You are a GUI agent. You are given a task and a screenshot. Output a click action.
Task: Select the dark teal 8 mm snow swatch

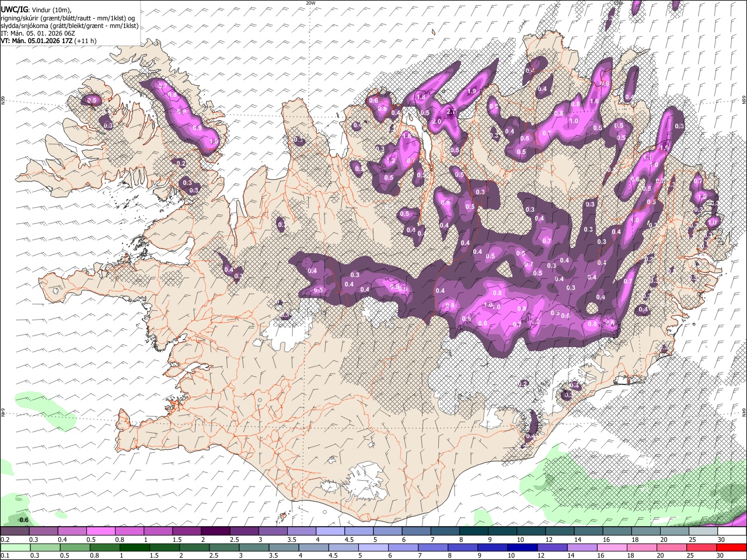474,531
